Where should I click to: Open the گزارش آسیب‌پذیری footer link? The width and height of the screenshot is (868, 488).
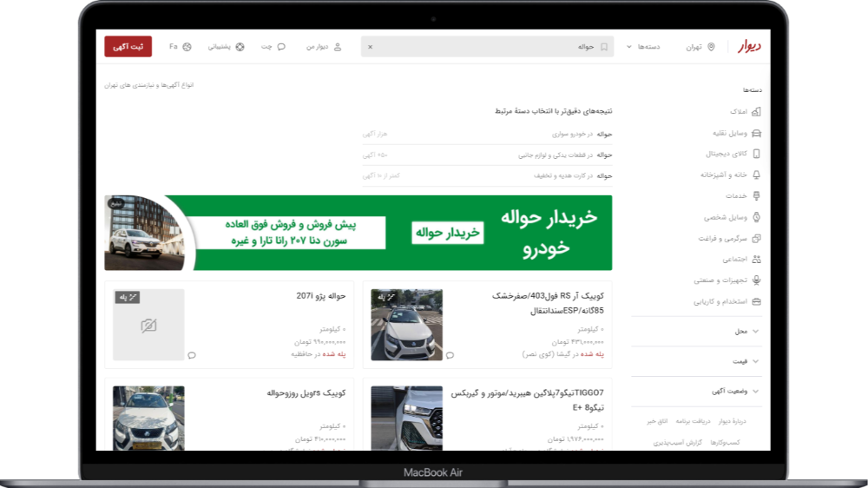coord(678,443)
